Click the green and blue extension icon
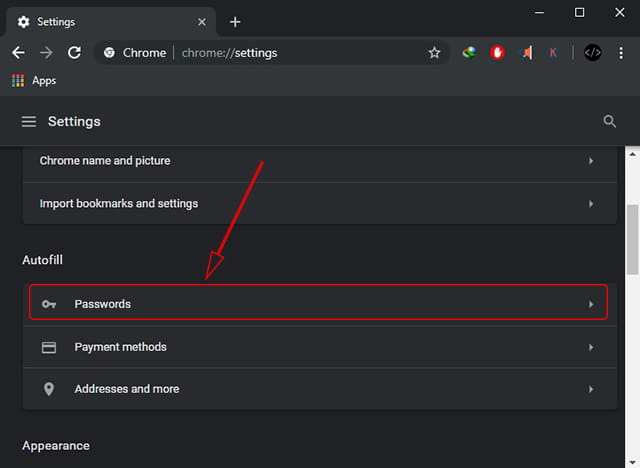This screenshot has height=468, width=640. (x=469, y=53)
